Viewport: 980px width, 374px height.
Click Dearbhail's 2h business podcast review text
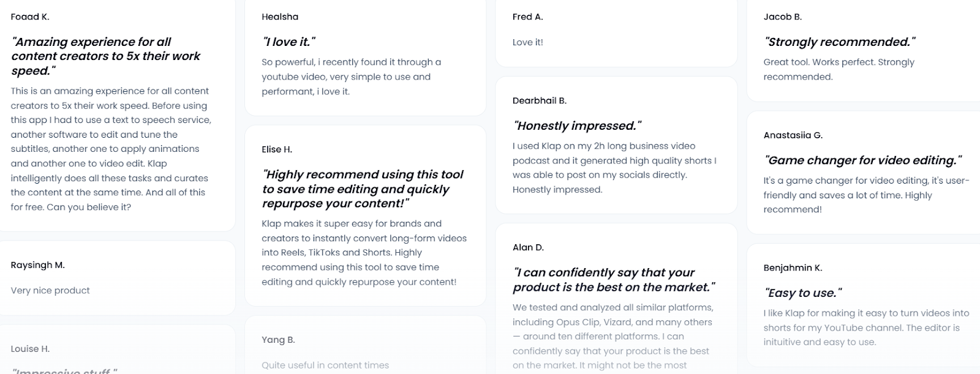click(614, 168)
